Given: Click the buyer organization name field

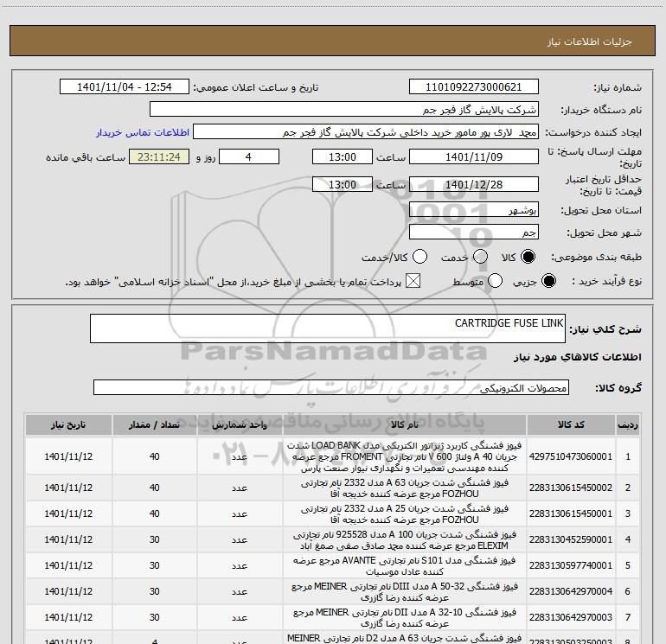Looking at the screenshot, I should click(344, 110).
